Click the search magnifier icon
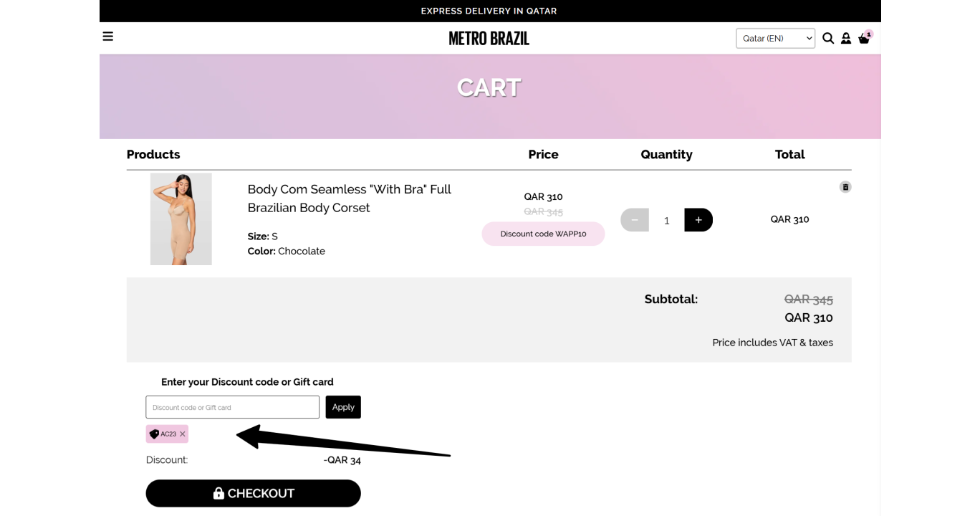Viewport: 980px width, 516px height. (x=828, y=39)
